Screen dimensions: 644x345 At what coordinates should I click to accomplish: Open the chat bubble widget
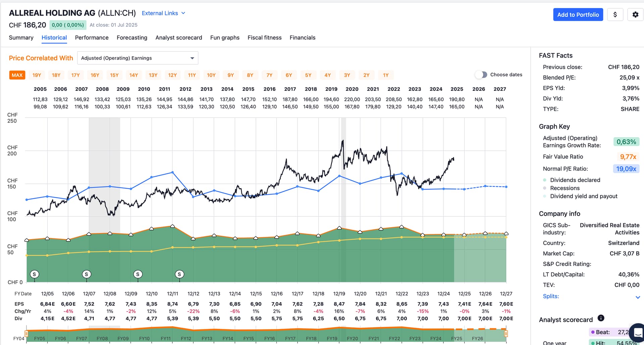[x=637, y=333]
